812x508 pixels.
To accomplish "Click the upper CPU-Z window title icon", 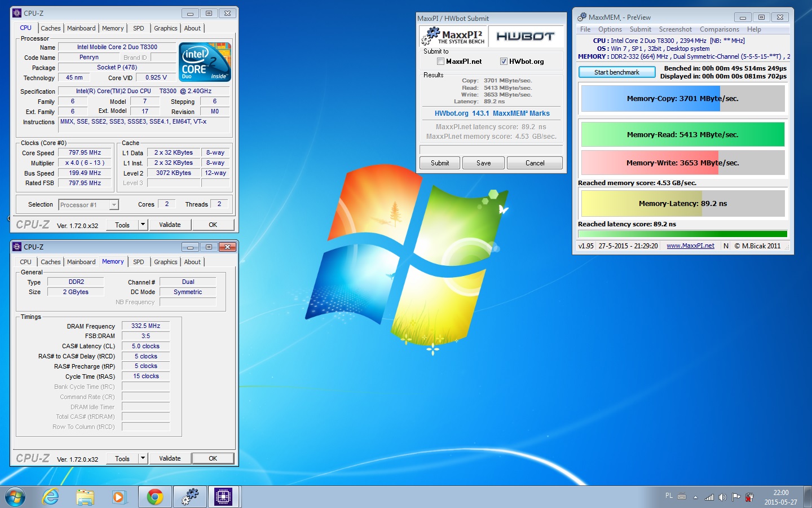I will point(17,13).
